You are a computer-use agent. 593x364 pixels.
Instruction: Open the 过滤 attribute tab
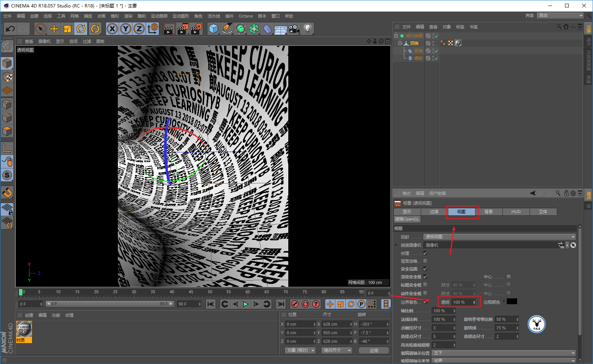click(x=434, y=212)
